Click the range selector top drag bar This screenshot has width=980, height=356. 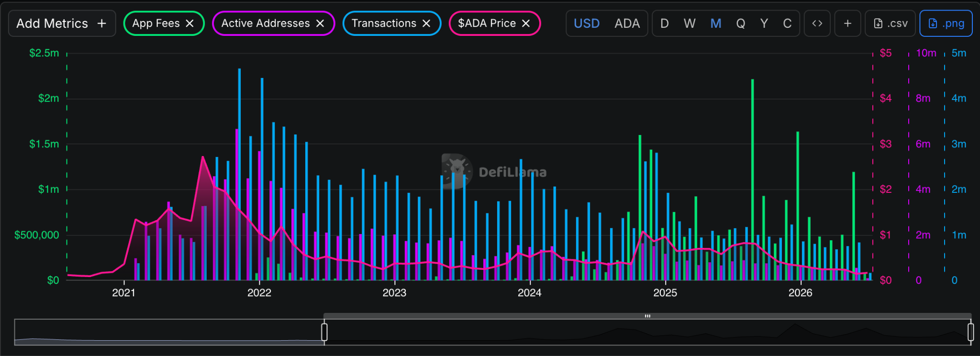647,316
